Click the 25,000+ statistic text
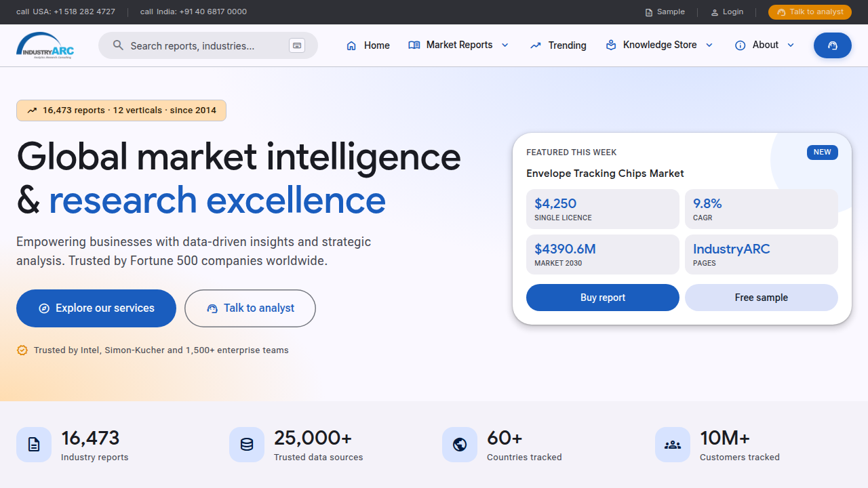 tap(313, 438)
